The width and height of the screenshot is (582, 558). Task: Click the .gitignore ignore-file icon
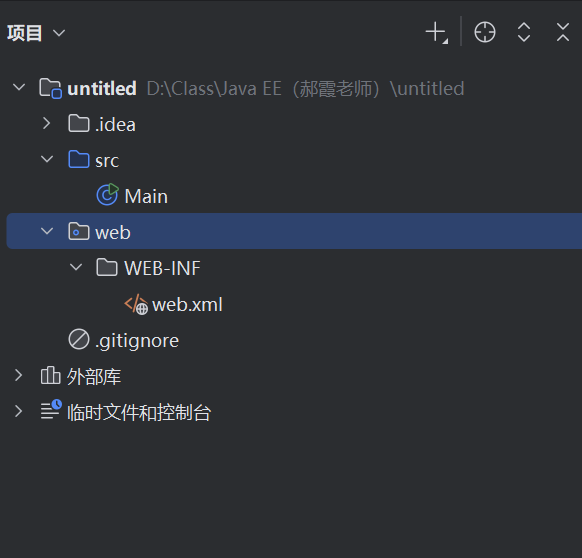tap(79, 339)
